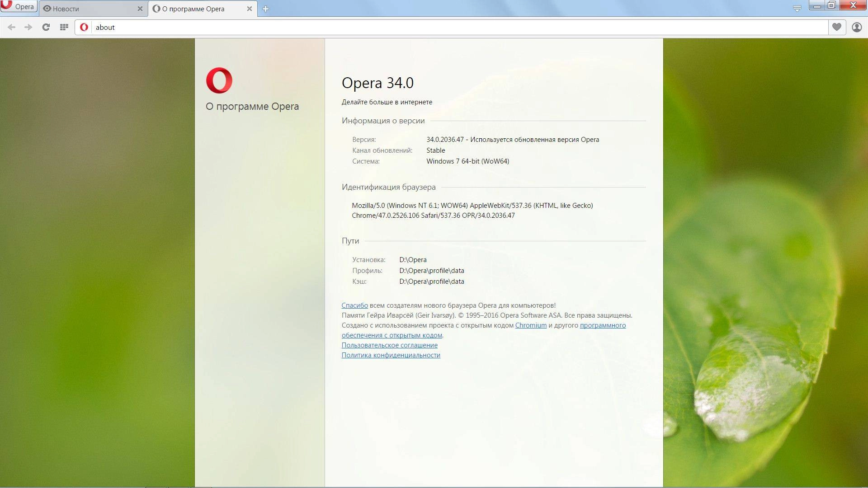
Task: Click the О программе Opera sidebar title
Action: [x=252, y=107]
